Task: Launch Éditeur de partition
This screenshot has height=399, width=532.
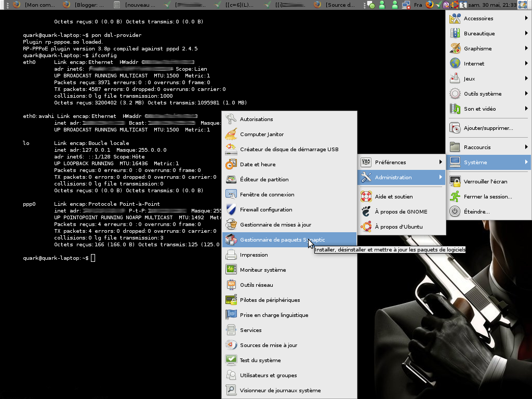Action: [x=289, y=179]
